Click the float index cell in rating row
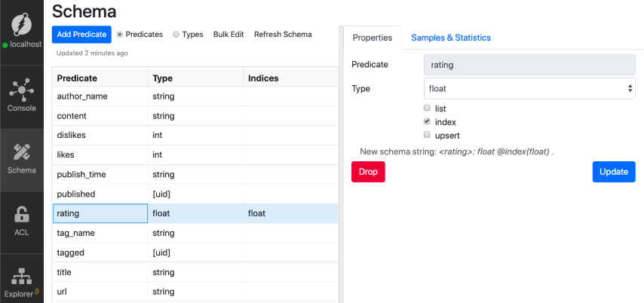 tap(291, 213)
